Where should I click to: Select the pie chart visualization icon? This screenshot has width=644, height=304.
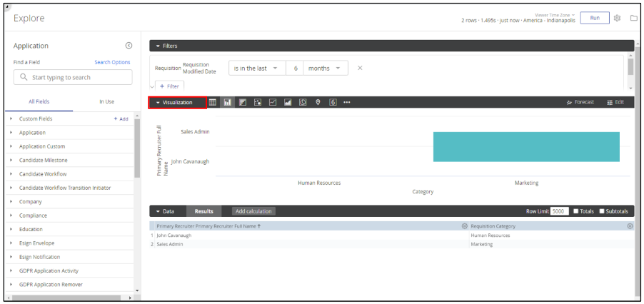303,103
